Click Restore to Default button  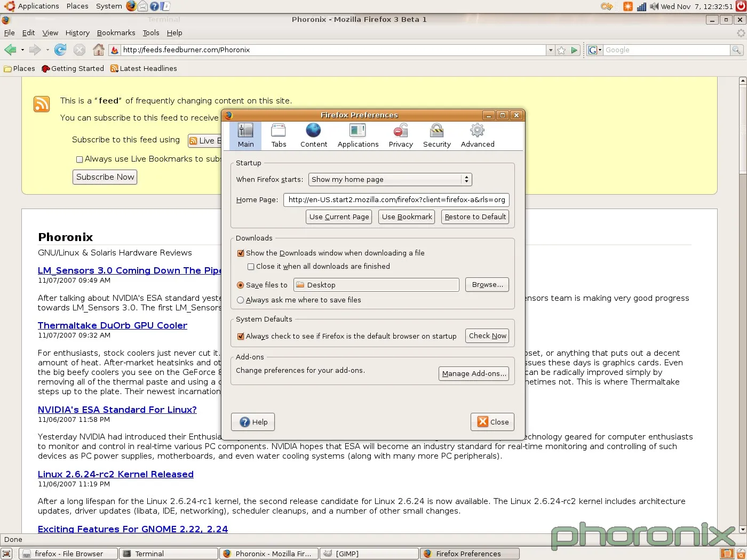click(475, 217)
